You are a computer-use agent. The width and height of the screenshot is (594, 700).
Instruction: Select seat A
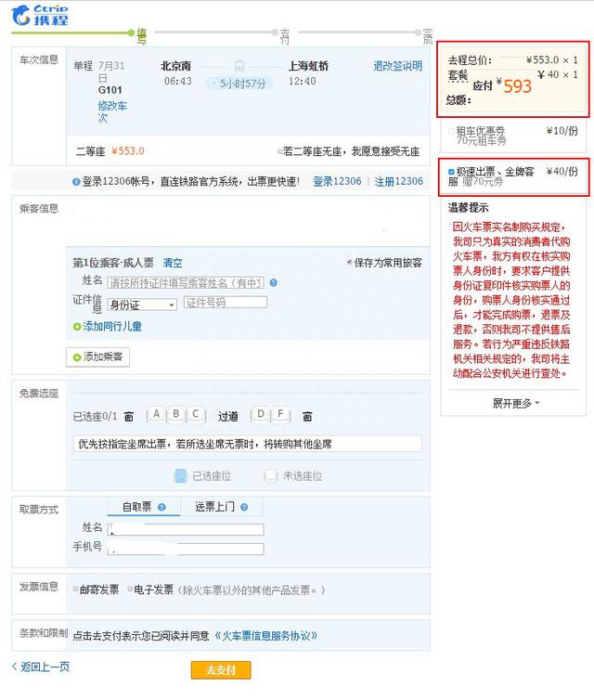[157, 414]
